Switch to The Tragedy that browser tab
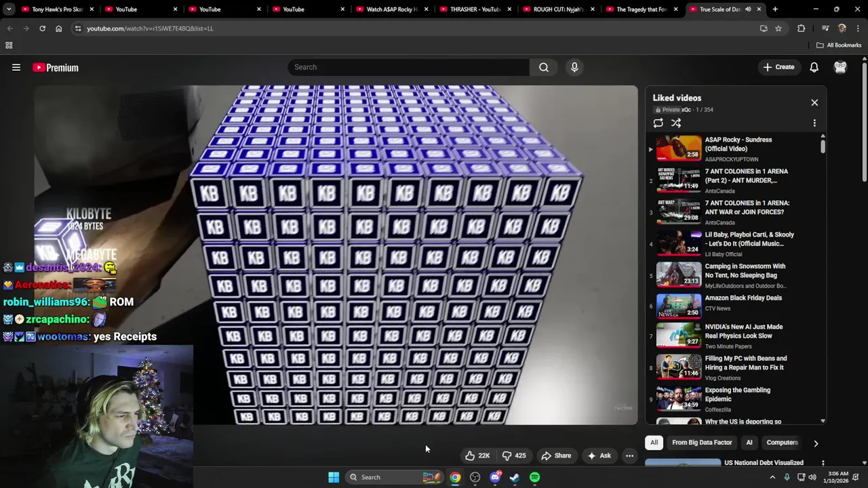The image size is (868, 488). [x=642, y=9]
